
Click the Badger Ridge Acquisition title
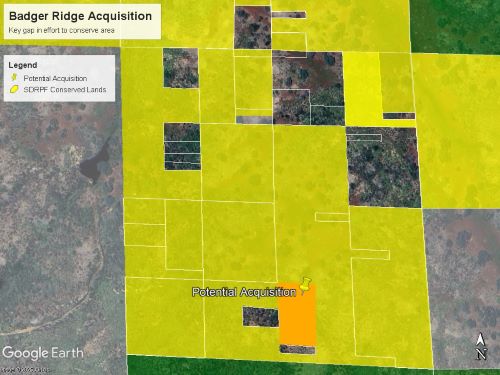81,16
